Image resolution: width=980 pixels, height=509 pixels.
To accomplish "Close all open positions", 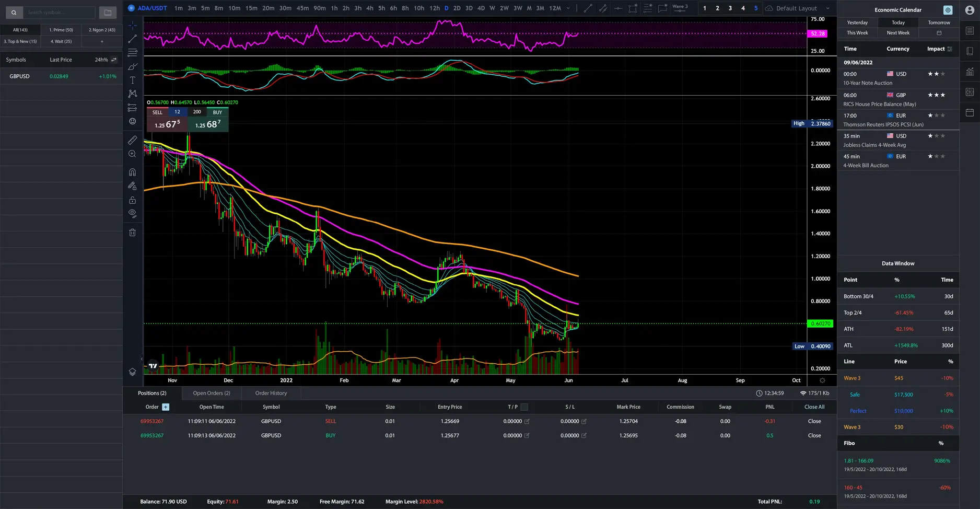I will pos(814,407).
